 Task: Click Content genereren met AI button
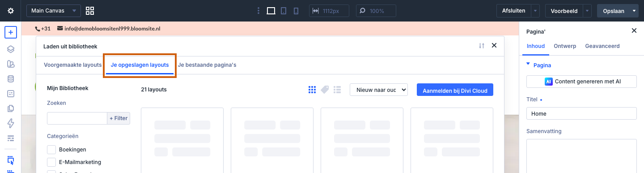(581, 82)
